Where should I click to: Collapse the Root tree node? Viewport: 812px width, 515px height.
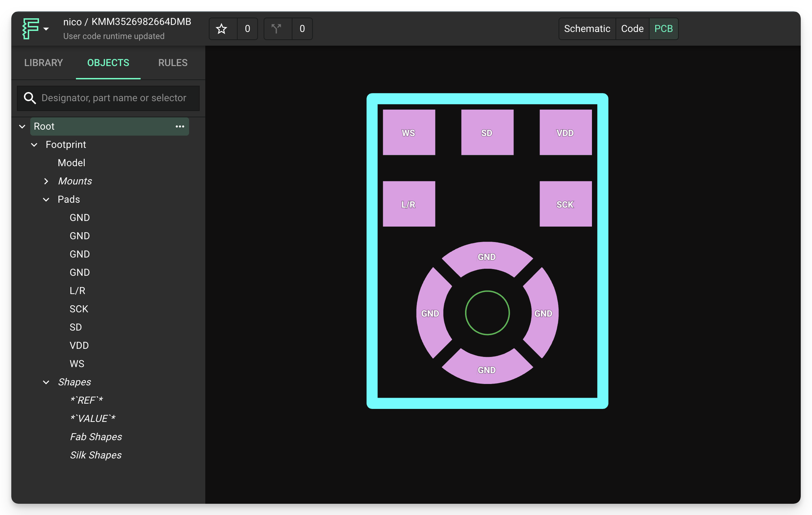(22, 126)
